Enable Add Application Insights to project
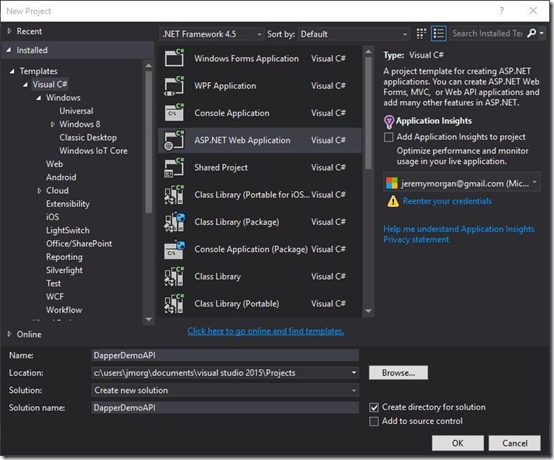554x460 pixels. click(389, 137)
